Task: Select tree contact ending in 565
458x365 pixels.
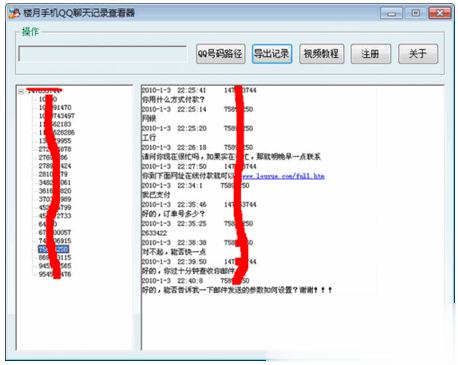Action: click(x=55, y=266)
